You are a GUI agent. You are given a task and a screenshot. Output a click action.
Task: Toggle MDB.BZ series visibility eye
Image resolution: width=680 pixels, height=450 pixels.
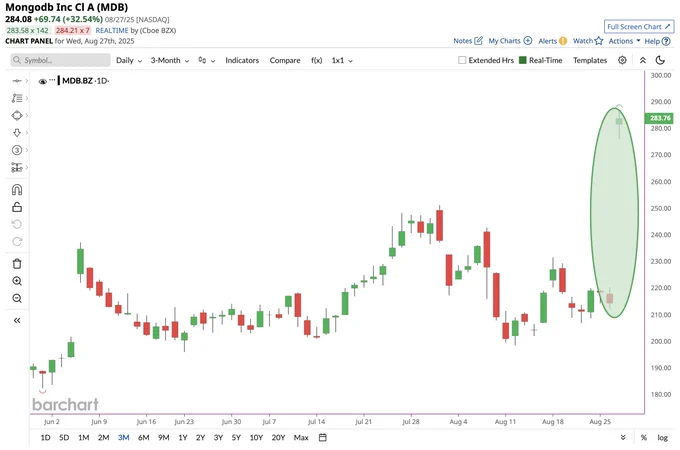click(42, 81)
